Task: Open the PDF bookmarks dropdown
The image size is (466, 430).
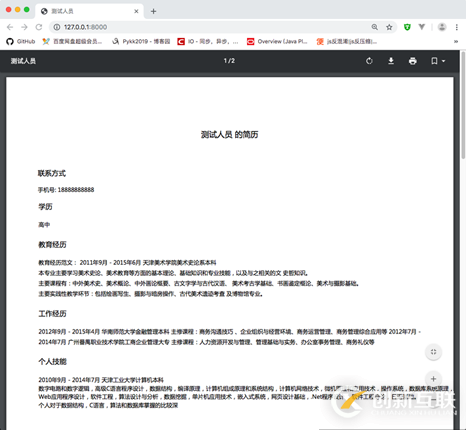Action: pos(438,61)
